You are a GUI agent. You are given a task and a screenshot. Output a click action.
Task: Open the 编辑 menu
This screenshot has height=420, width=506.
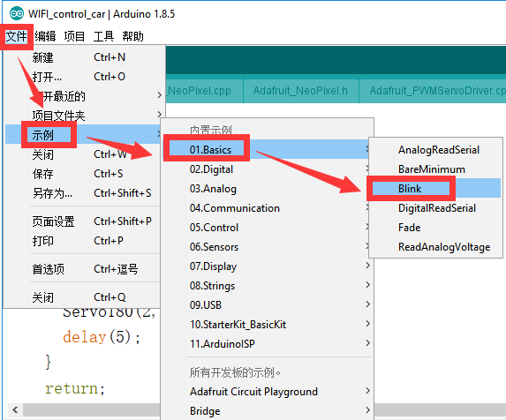coord(45,36)
